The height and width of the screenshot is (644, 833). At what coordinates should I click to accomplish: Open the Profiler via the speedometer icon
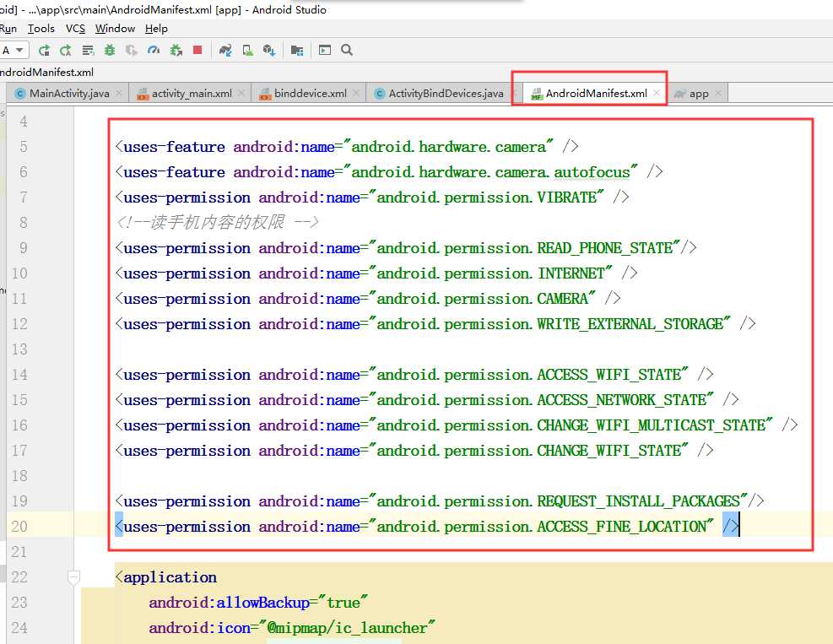154,51
